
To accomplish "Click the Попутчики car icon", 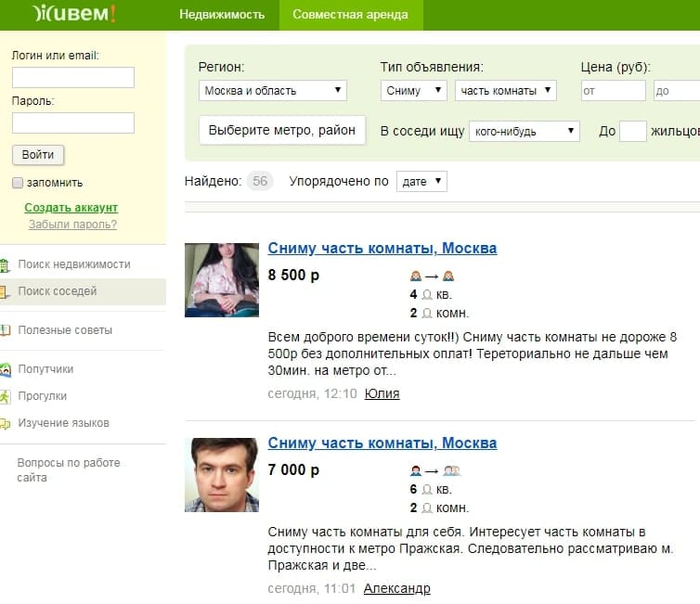I will 6,369.
